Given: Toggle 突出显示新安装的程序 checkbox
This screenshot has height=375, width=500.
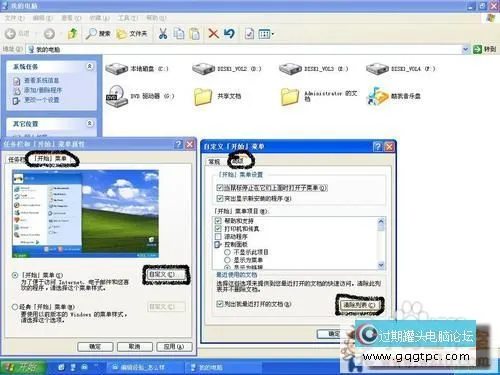Looking at the screenshot, I should pyautogui.click(x=220, y=198).
